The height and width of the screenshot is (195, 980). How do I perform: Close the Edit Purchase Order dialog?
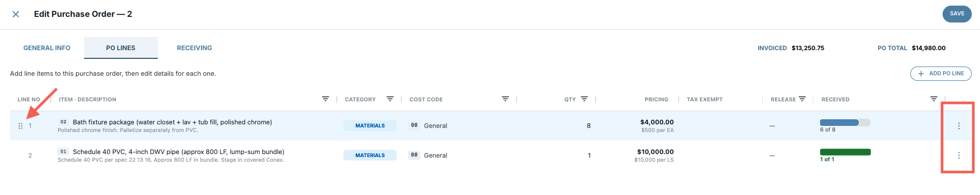pyautogui.click(x=16, y=14)
